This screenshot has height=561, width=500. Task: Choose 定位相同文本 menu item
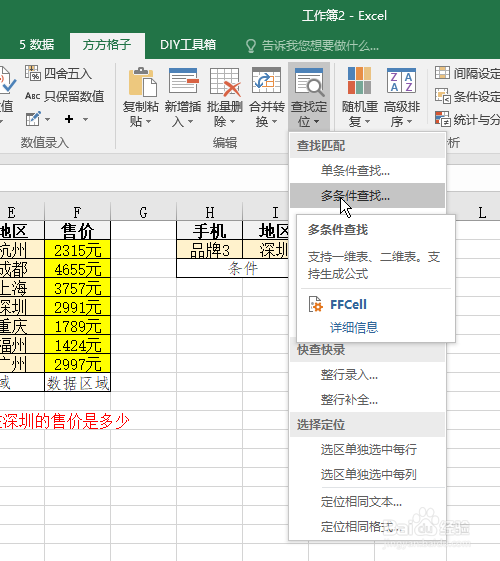click(x=367, y=502)
